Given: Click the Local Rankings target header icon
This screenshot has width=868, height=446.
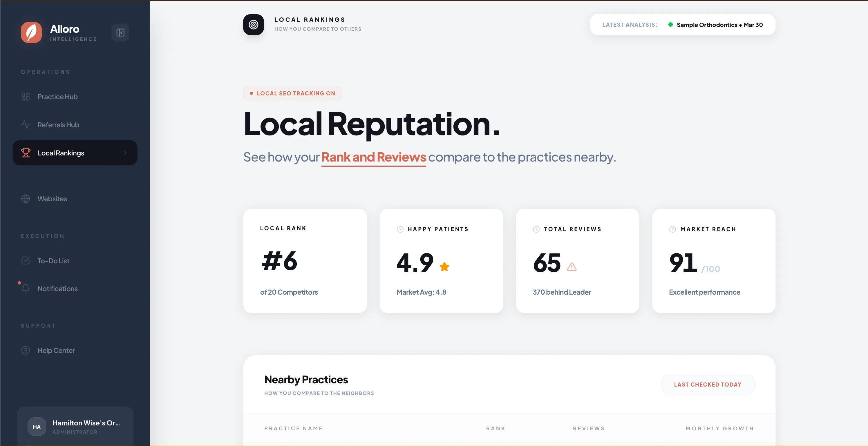Looking at the screenshot, I should tap(253, 25).
